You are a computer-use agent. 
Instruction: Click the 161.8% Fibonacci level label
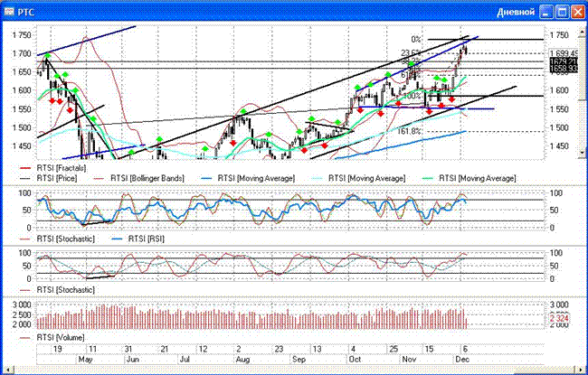(x=409, y=132)
